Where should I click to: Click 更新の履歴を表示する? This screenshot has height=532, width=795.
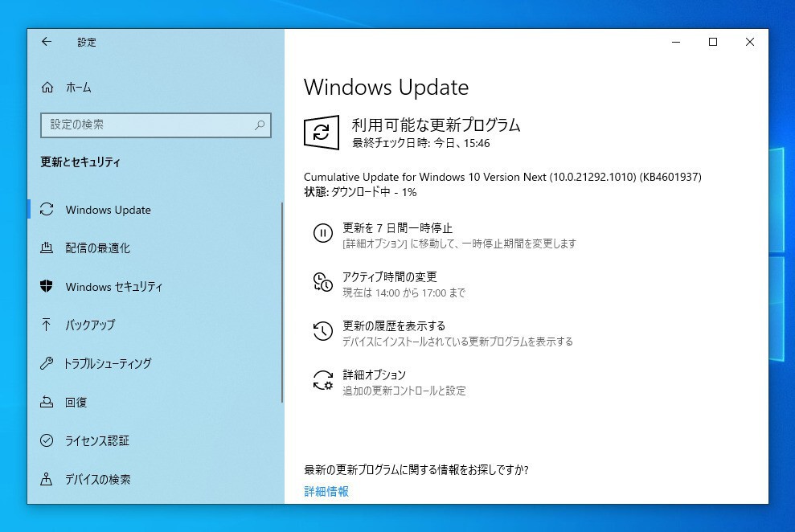tap(394, 325)
